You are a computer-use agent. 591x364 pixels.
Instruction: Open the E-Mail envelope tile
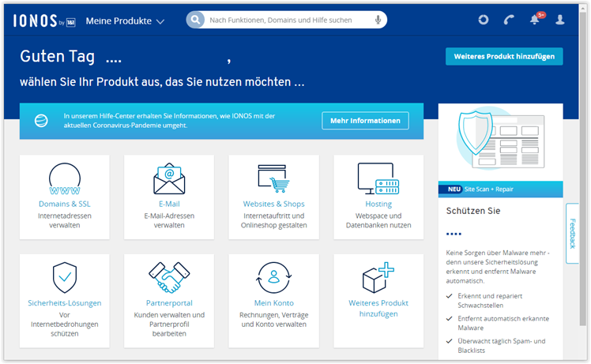tap(169, 197)
